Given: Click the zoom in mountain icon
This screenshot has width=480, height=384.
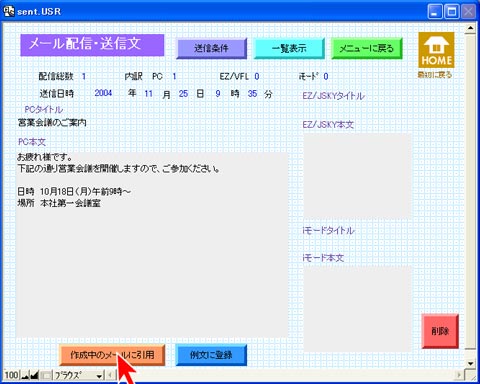Looking at the screenshot, I should (x=34, y=375).
